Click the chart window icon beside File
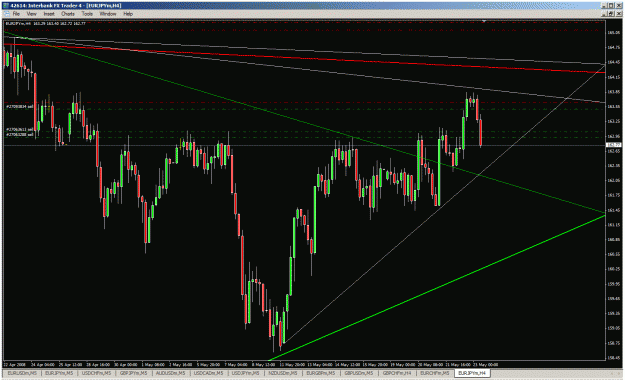This screenshot has height=380, width=625. (x=6, y=14)
